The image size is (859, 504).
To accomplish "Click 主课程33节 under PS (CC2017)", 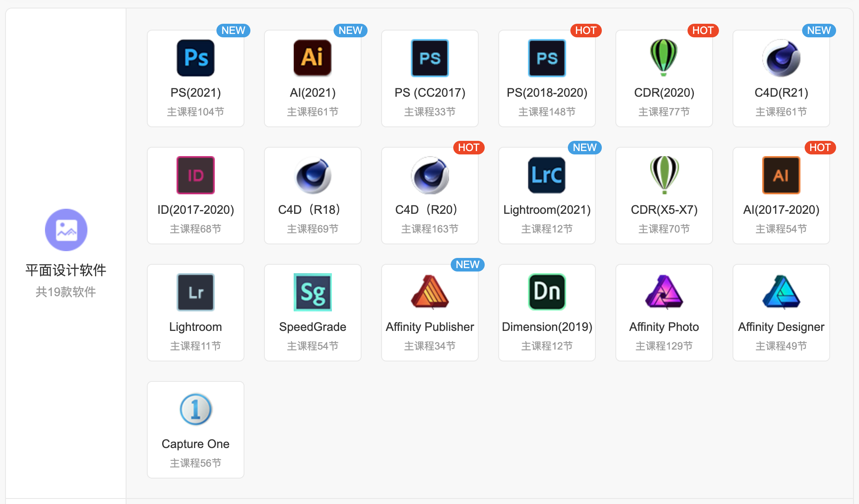I will pyautogui.click(x=430, y=112).
